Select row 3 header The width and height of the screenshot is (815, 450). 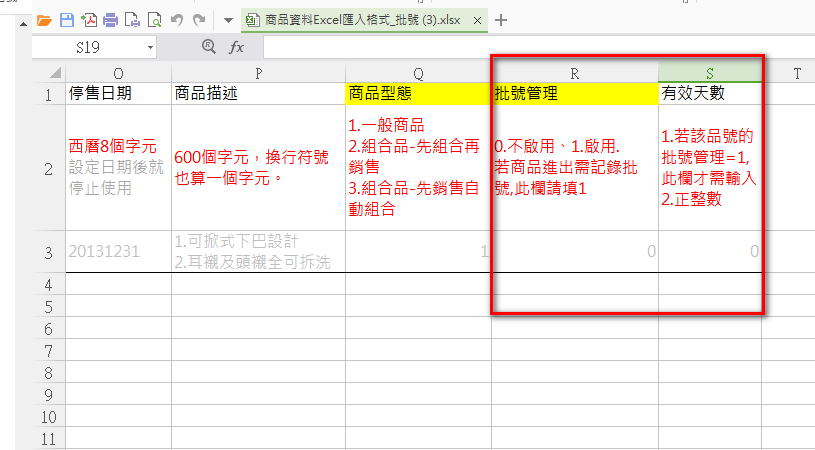49,252
